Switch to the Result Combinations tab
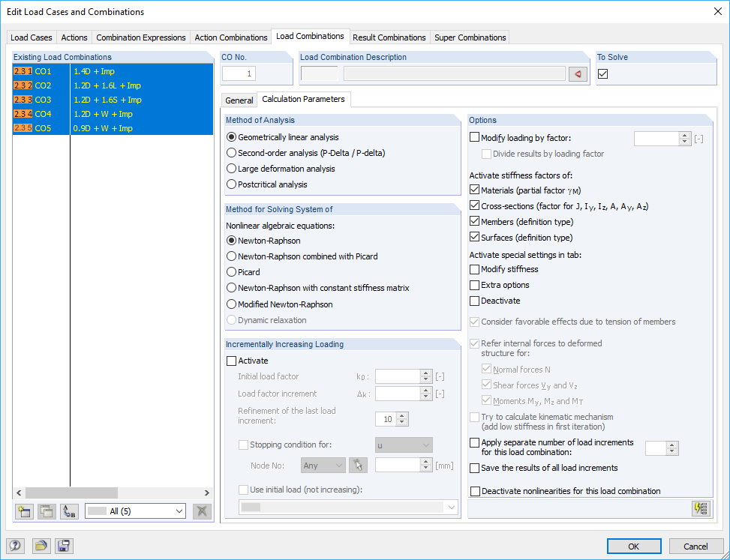 point(389,37)
